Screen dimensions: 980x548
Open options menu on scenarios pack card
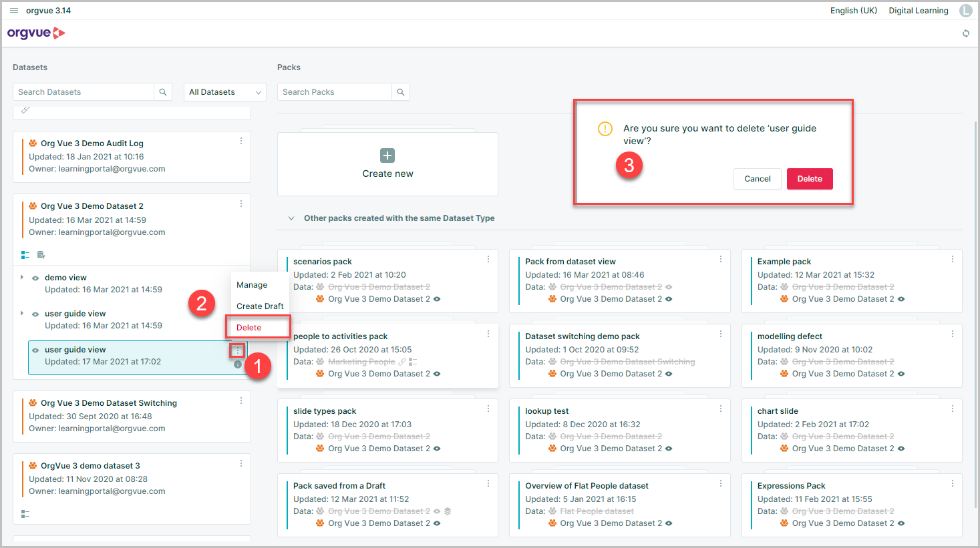488,259
